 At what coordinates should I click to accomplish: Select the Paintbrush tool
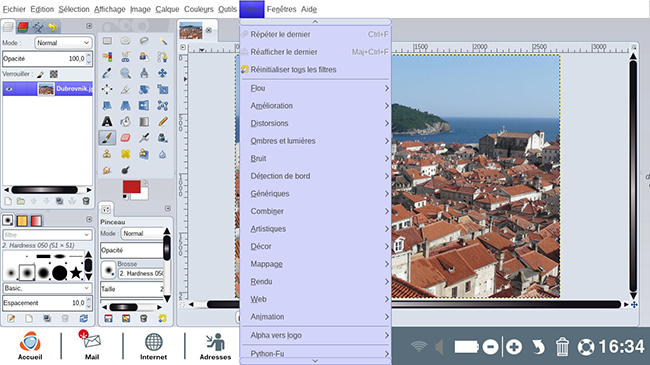pyautogui.click(x=107, y=138)
